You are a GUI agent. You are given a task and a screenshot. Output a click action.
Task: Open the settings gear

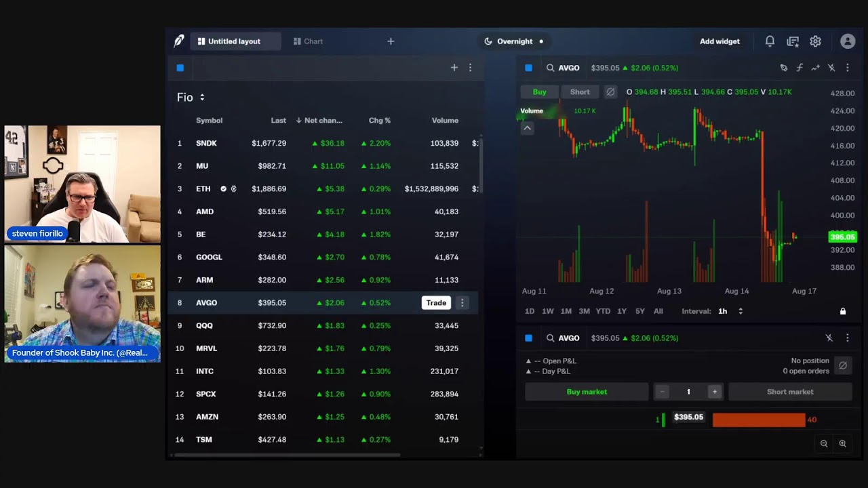(815, 41)
